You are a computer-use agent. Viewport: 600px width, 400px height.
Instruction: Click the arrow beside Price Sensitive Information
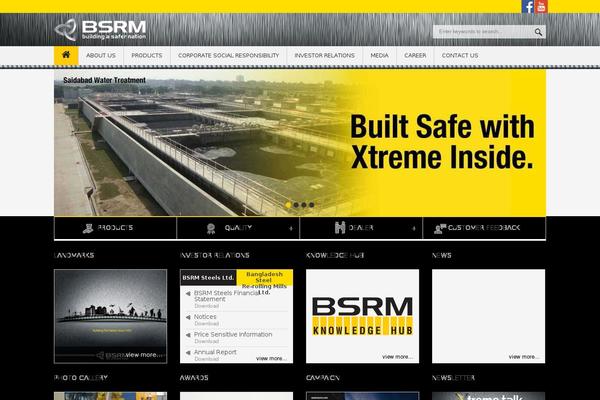tap(188, 335)
